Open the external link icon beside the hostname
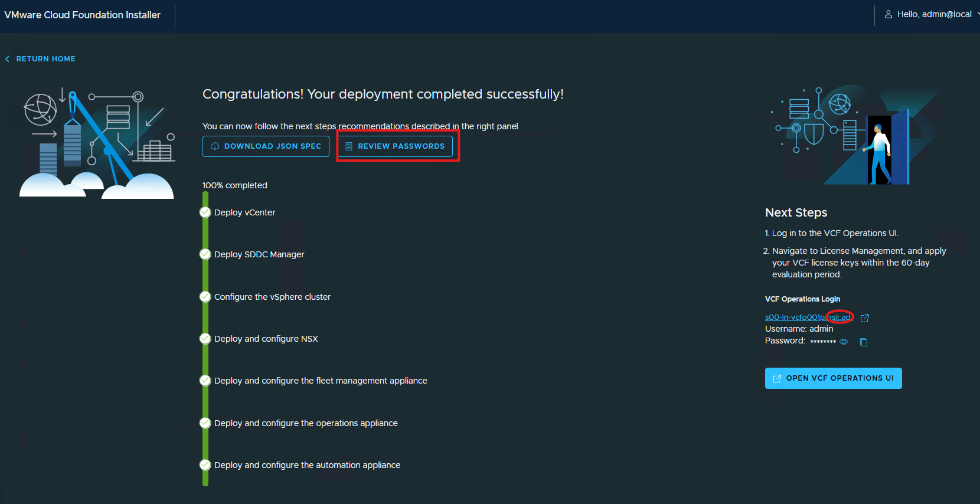980x504 pixels. point(865,318)
